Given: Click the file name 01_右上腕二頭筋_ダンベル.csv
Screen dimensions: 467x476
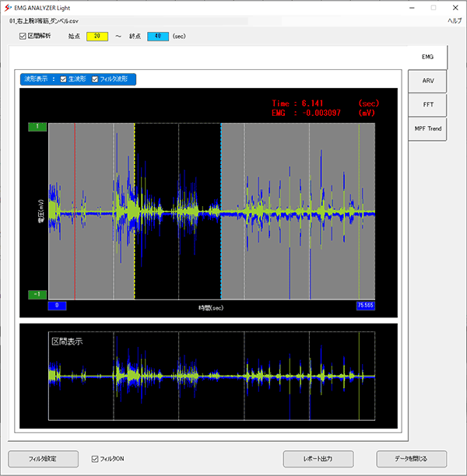Looking at the screenshot, I should coord(44,21).
